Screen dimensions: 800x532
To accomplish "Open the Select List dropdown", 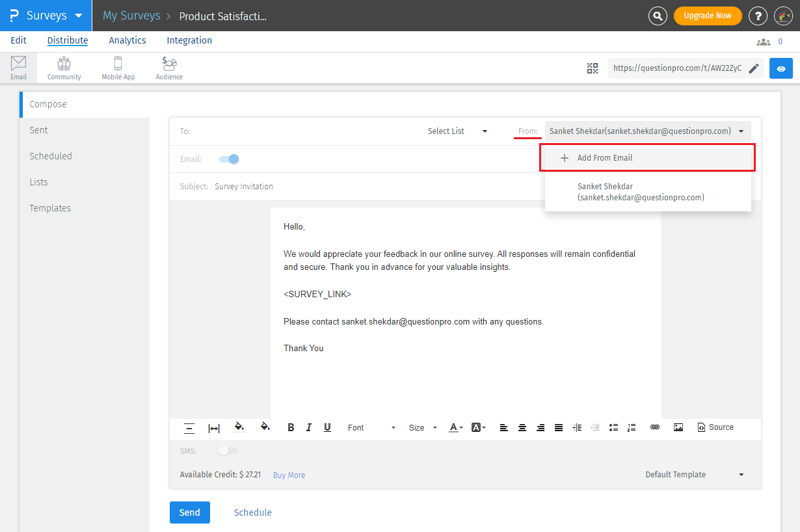I will pyautogui.click(x=458, y=131).
